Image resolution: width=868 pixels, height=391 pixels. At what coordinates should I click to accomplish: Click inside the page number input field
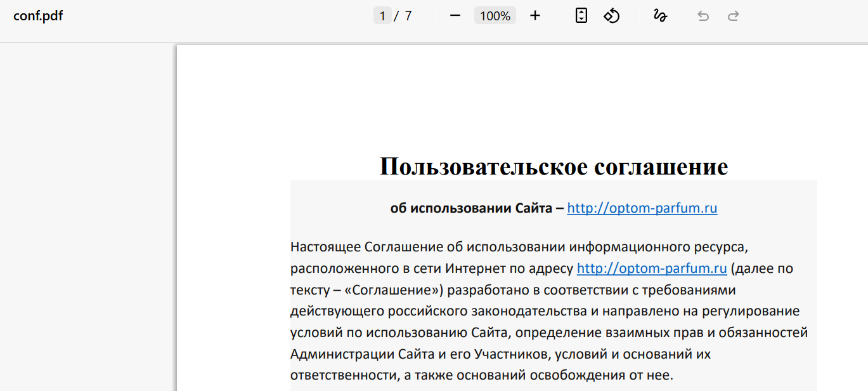click(x=382, y=15)
